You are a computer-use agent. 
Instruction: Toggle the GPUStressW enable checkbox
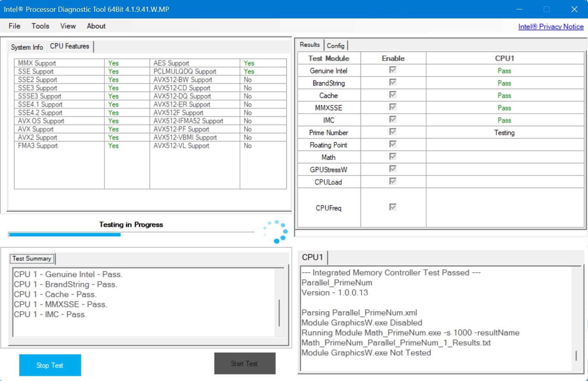(393, 169)
